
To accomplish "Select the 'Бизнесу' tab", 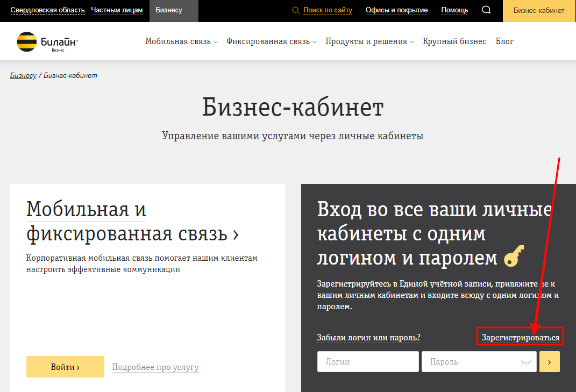I will click(x=174, y=11).
